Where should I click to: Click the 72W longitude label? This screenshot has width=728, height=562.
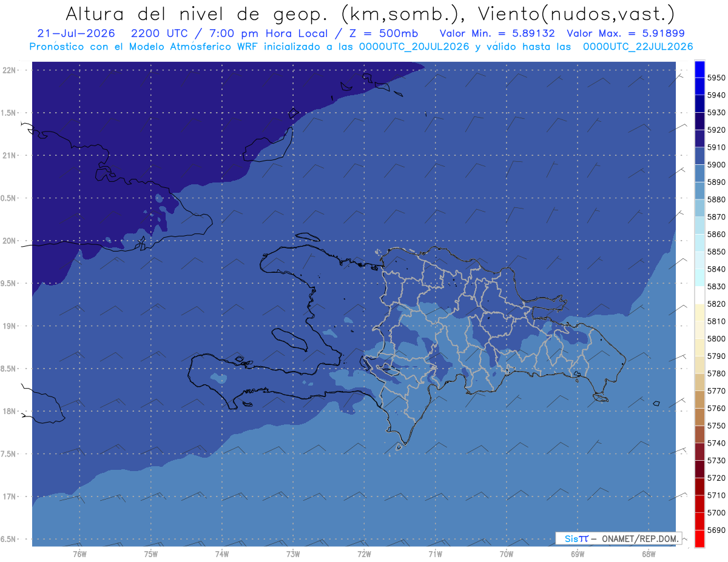click(x=364, y=554)
